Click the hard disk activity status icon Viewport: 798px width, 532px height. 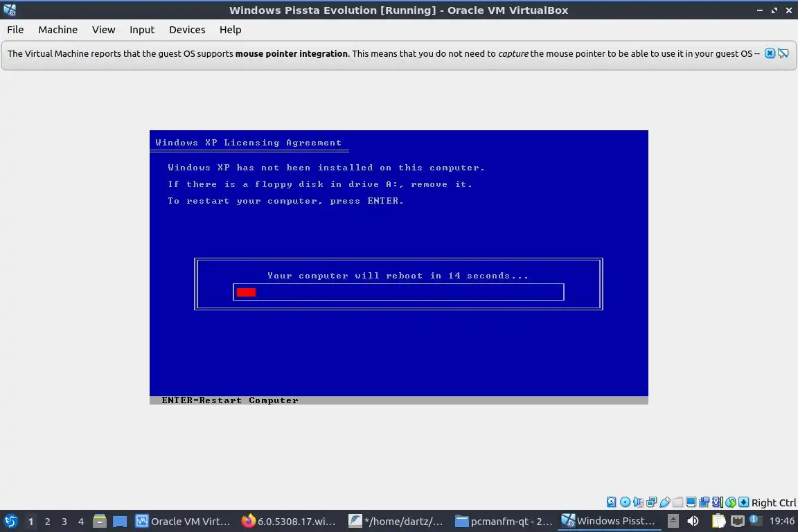click(611, 502)
